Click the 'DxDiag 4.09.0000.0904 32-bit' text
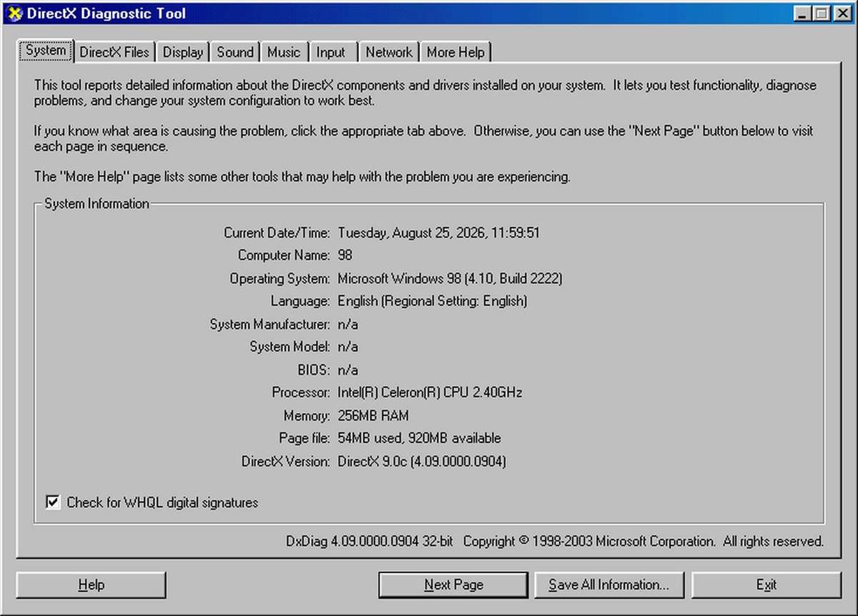The height and width of the screenshot is (616, 858). tap(370, 542)
